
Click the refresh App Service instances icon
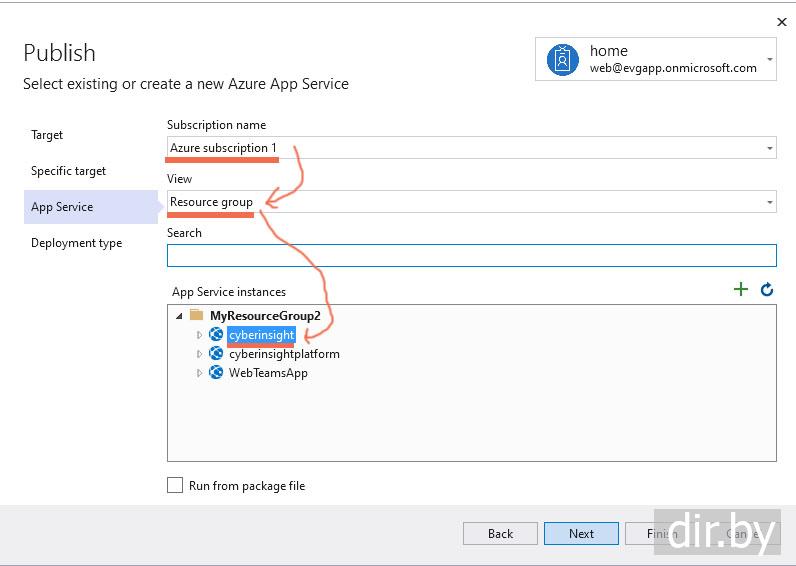click(x=767, y=289)
